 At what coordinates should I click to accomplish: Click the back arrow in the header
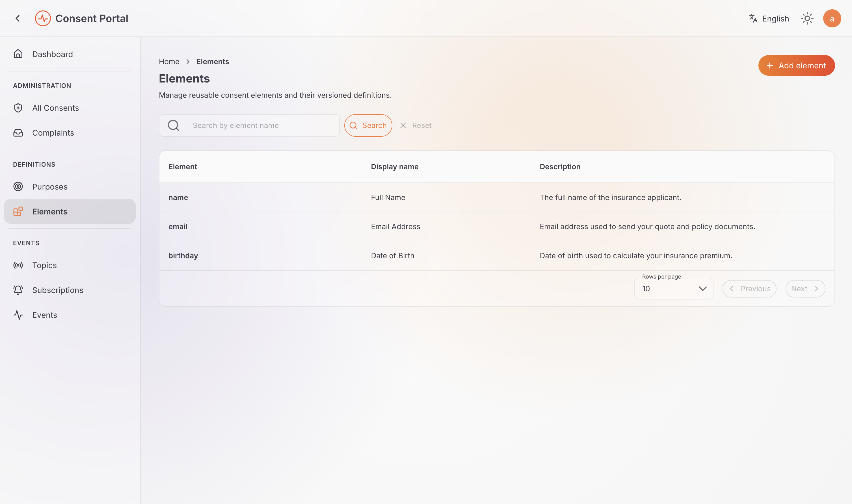point(18,18)
